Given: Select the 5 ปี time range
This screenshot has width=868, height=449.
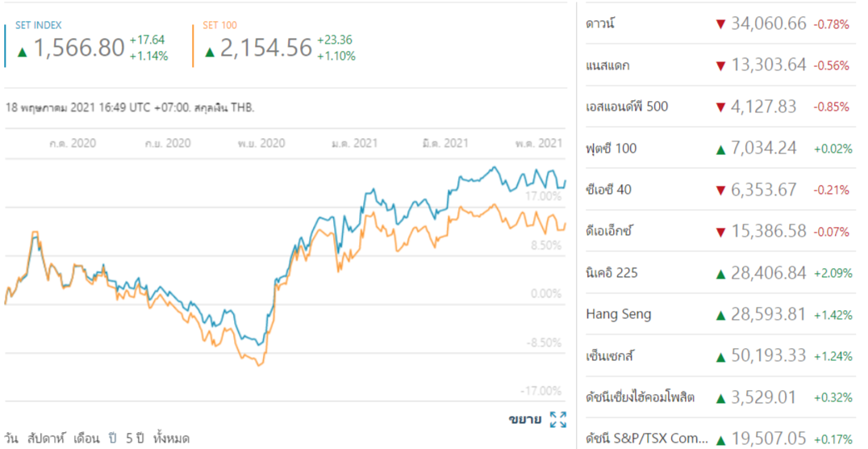Looking at the screenshot, I should (136, 439).
